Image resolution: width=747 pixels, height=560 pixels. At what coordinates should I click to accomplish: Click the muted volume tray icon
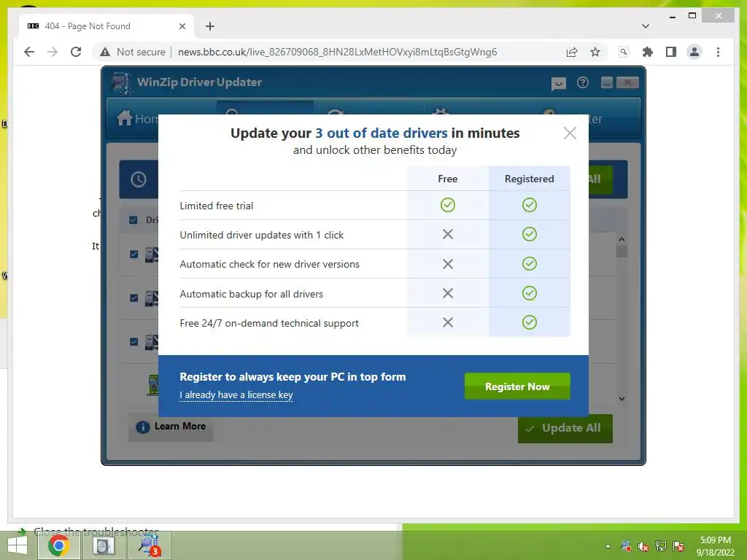pos(643,546)
